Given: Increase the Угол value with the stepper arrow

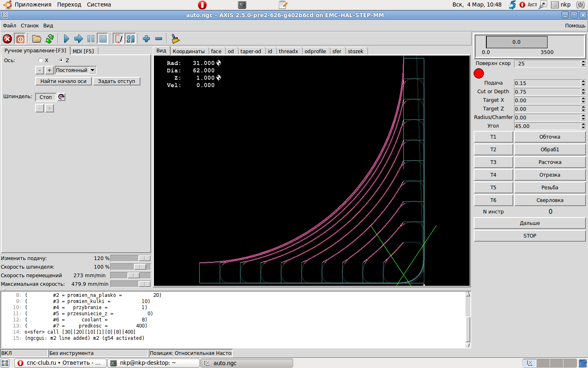Looking at the screenshot, I should coord(583,125).
